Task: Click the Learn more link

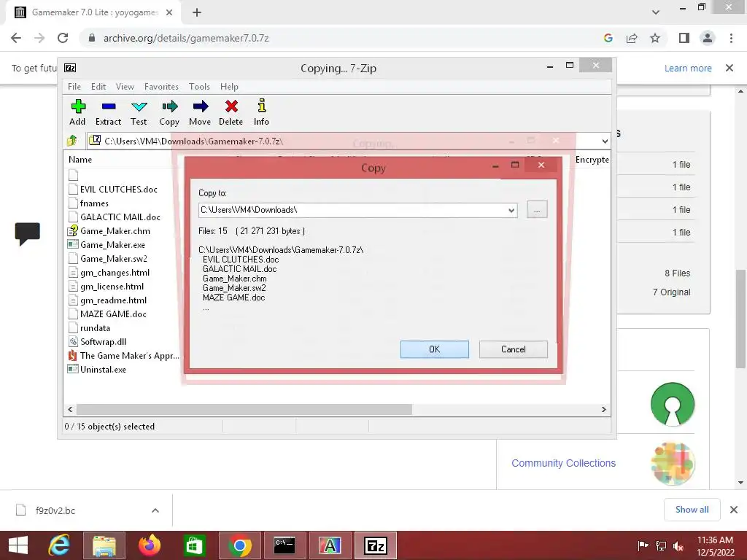Action: [688, 68]
